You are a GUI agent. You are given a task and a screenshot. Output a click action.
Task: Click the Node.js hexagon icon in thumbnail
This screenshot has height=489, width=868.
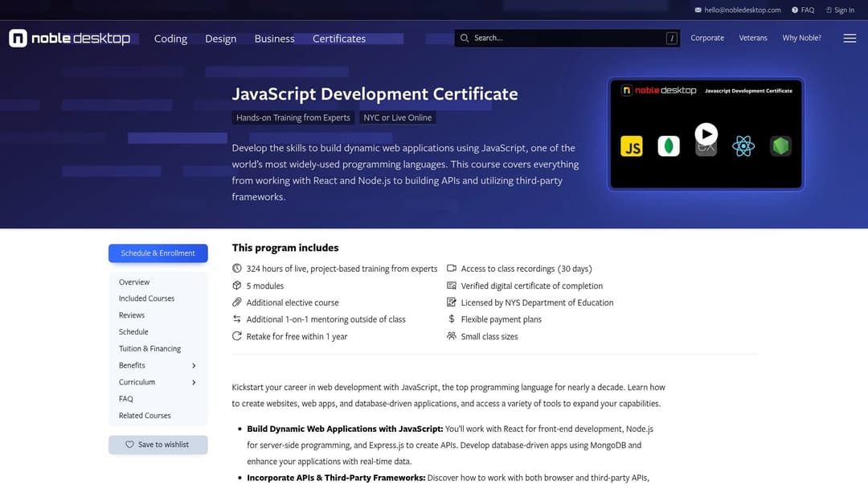pos(780,146)
